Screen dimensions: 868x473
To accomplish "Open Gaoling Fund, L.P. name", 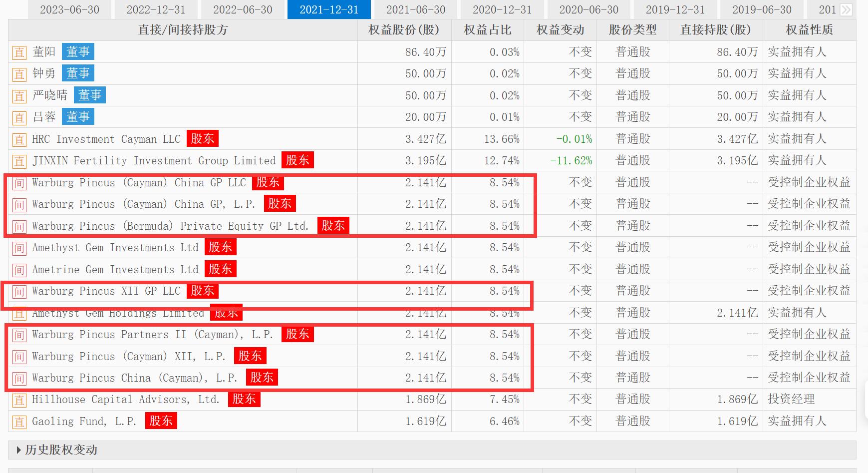I will coord(84,422).
